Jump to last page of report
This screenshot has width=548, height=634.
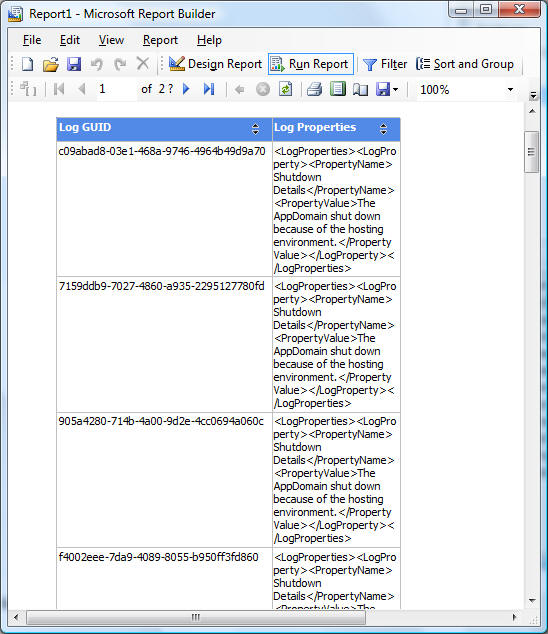pyautogui.click(x=209, y=89)
